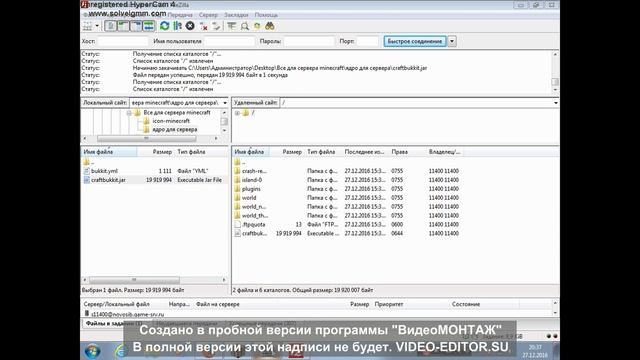Toggle the message log display

(111, 26)
